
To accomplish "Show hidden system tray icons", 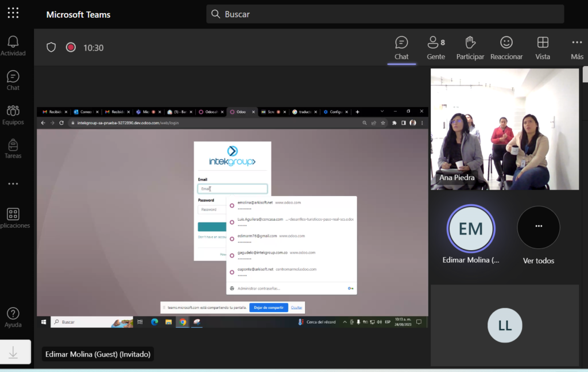I will pos(345,322).
